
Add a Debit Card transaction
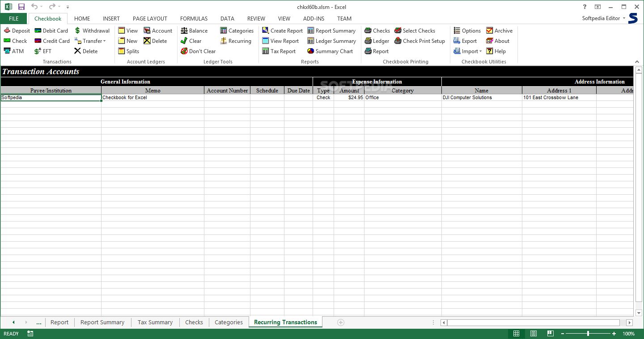pyautogui.click(x=51, y=31)
